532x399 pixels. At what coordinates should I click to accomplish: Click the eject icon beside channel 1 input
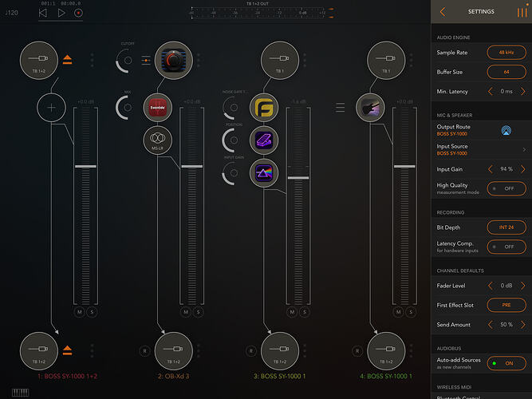[x=67, y=60]
